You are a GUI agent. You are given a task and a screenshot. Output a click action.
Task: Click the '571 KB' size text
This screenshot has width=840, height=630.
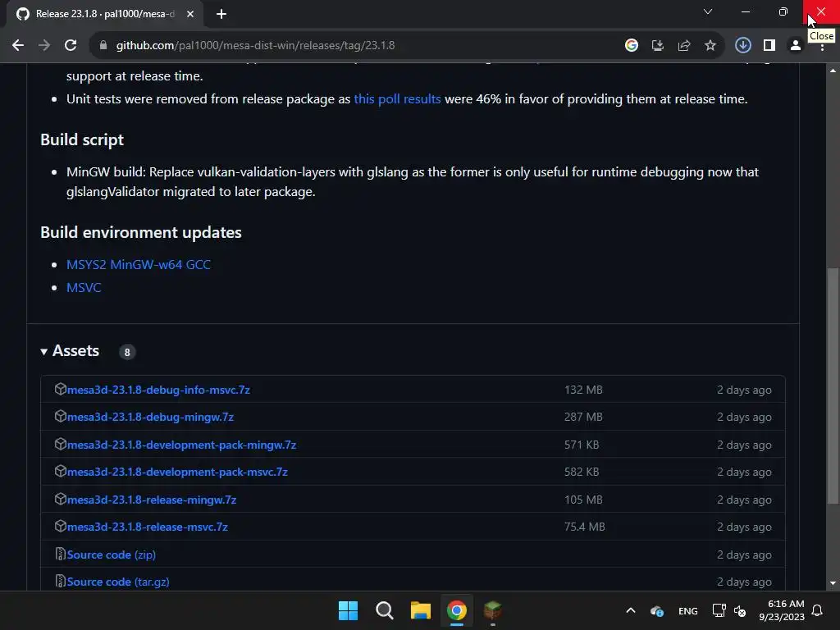[582, 445]
